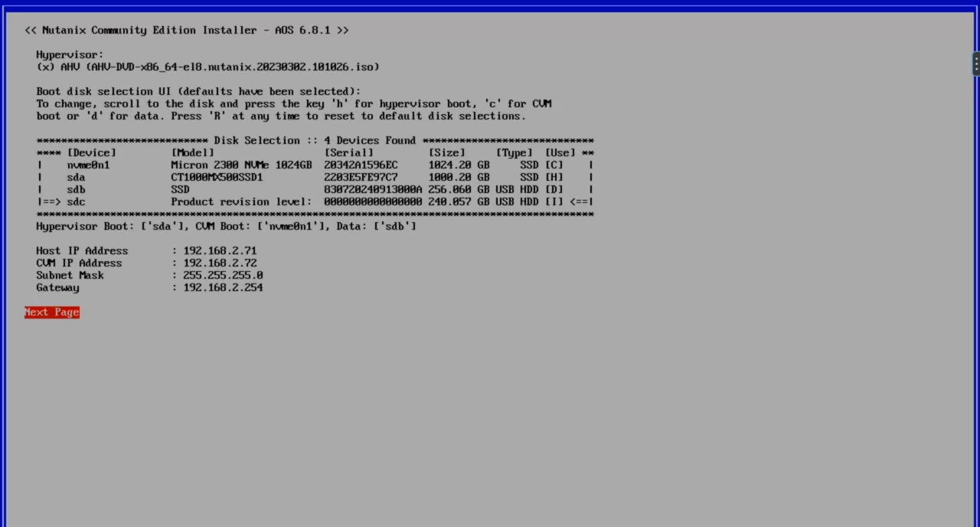Viewport: 980px width, 527px height.
Task: Click serial number 20342A1596EC
Action: click(361, 165)
